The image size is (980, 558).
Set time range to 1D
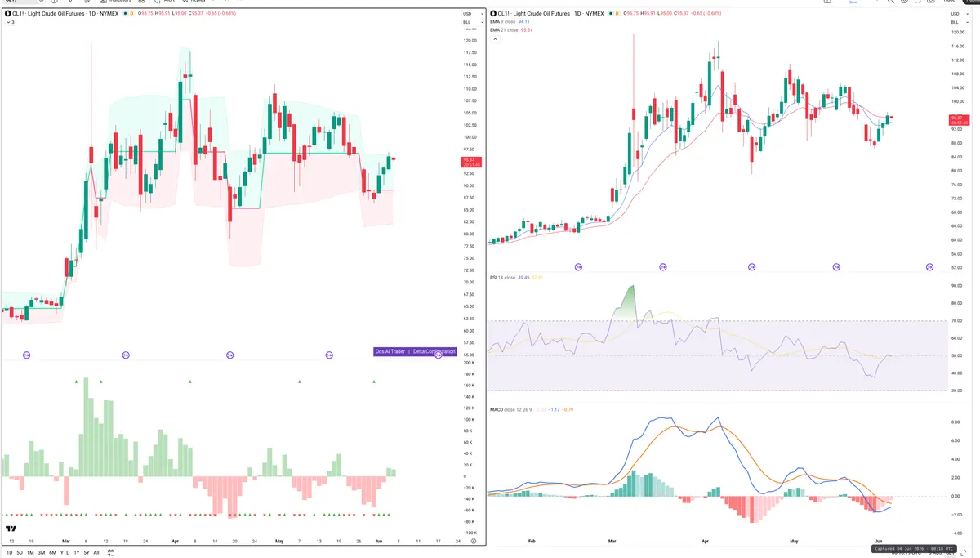pyautogui.click(x=10, y=553)
